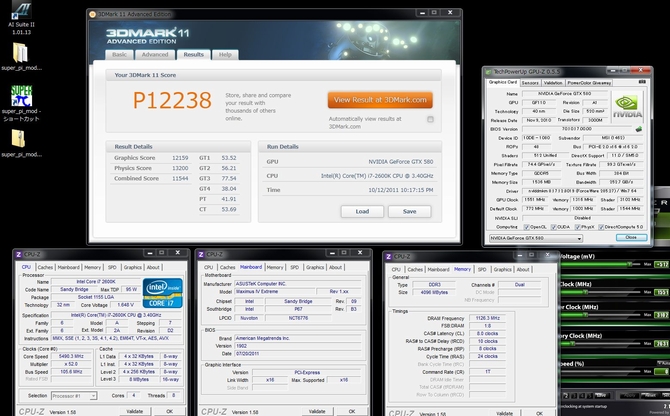Open Caches tab in the CPU-Z processor window
The image size is (670, 416).
(45, 267)
